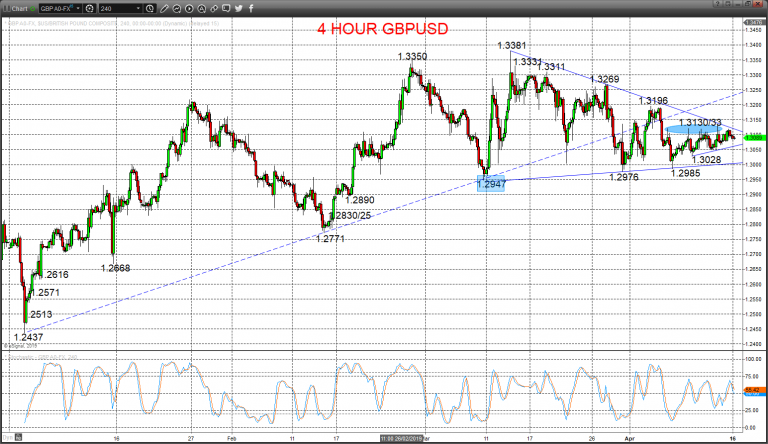
Task: Click the 11:00 26/02/2019 time axis marker
Action: tap(402, 438)
